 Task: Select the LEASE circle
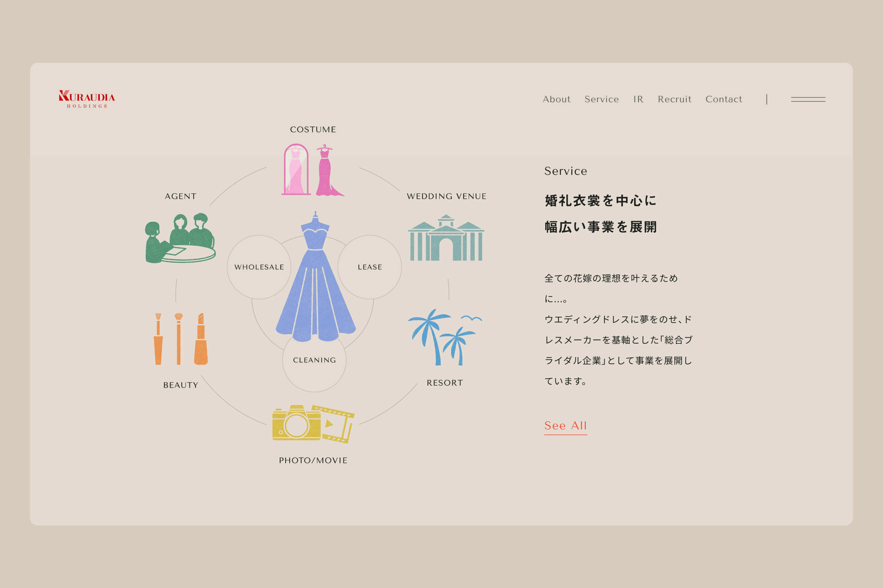pyautogui.click(x=370, y=267)
